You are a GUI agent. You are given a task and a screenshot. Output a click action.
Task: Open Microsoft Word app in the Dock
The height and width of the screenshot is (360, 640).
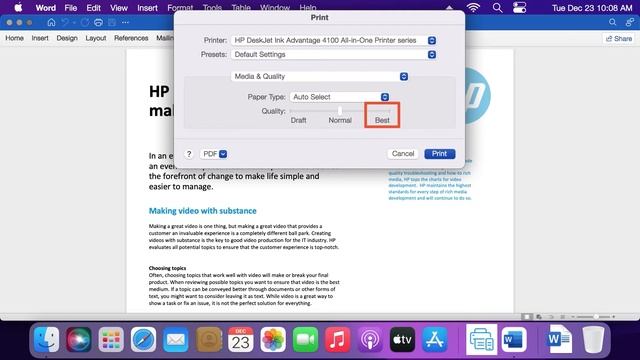pos(514,339)
